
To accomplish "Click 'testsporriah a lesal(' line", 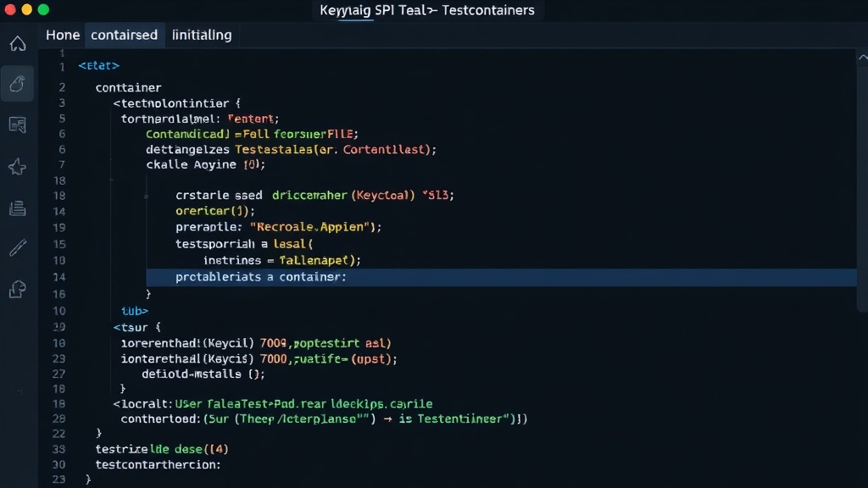I will click(x=244, y=244).
